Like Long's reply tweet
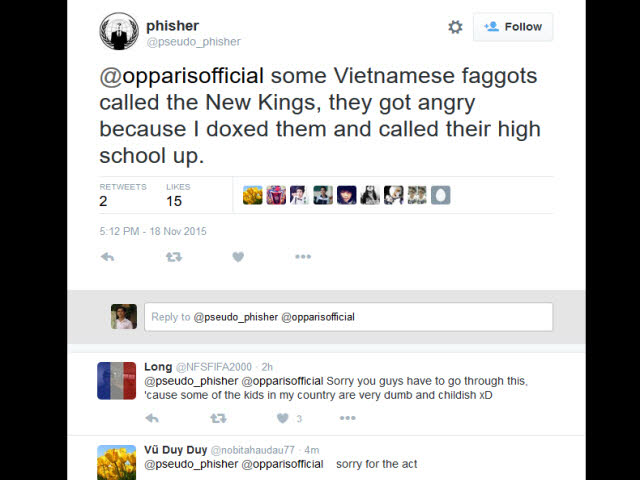This screenshot has height=480, width=640. (283, 418)
